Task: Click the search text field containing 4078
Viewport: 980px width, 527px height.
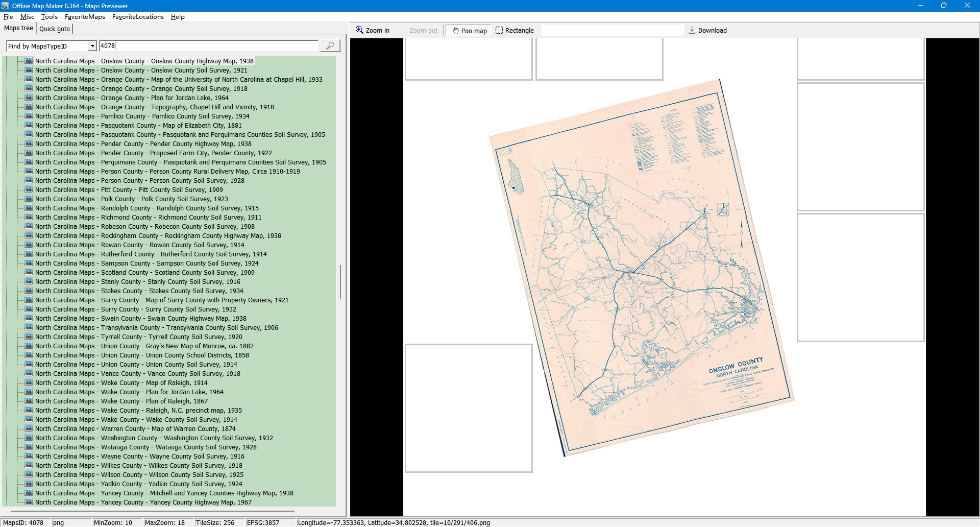Action: (208, 46)
